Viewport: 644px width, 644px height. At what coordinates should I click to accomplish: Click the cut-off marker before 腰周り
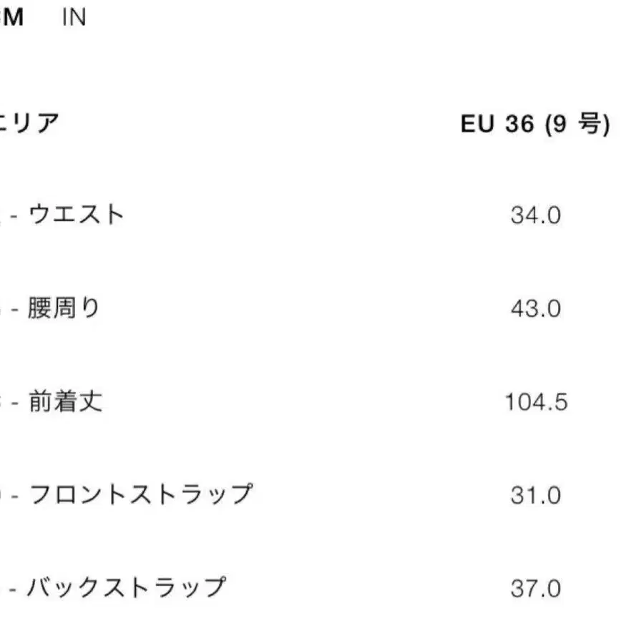[x=3, y=308]
